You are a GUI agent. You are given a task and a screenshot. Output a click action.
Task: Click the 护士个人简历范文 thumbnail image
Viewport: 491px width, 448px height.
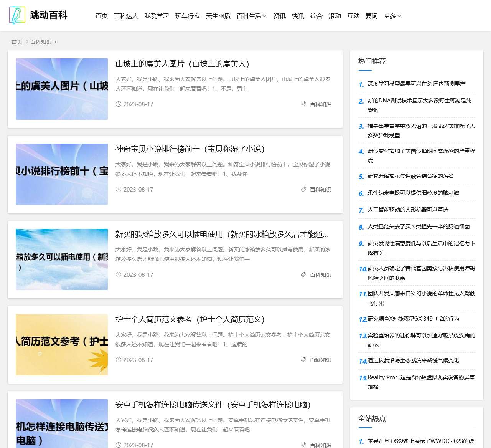pyautogui.click(x=61, y=344)
